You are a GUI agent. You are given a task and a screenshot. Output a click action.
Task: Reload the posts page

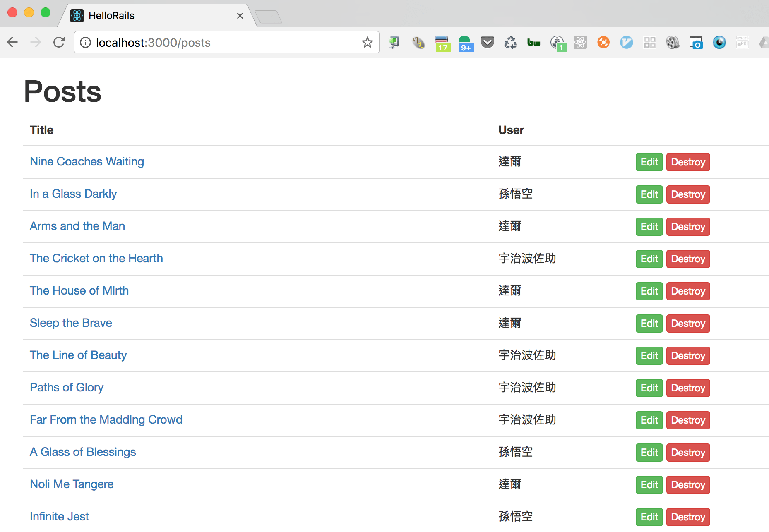pos(59,42)
